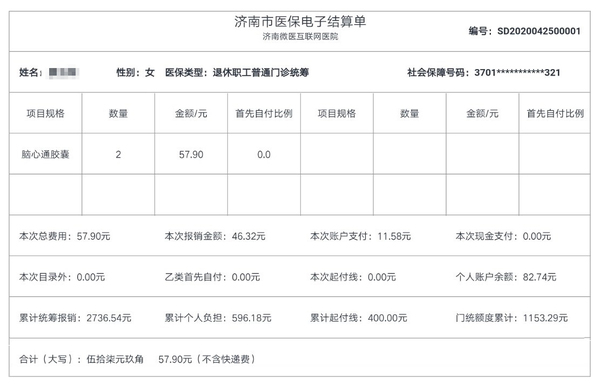Screen dimensions: 600x385
Task: Click the title 济南市医保电子结算单
Action: pos(300,22)
